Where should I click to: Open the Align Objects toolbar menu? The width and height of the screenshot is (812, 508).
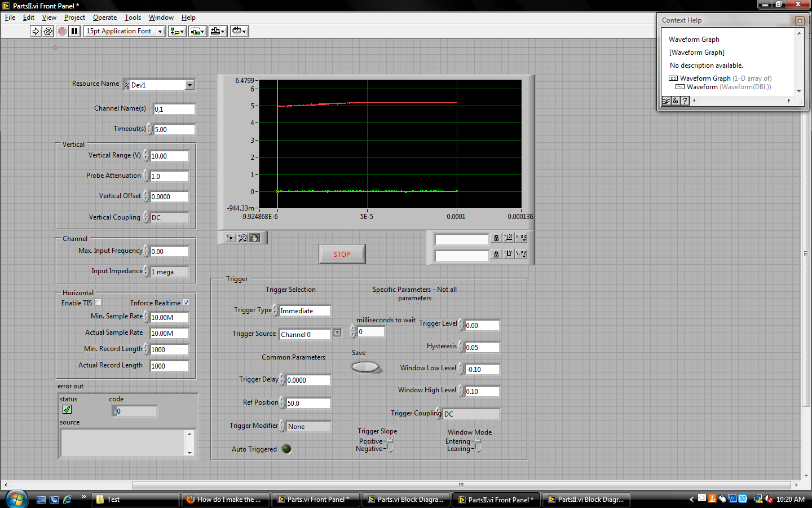177,31
